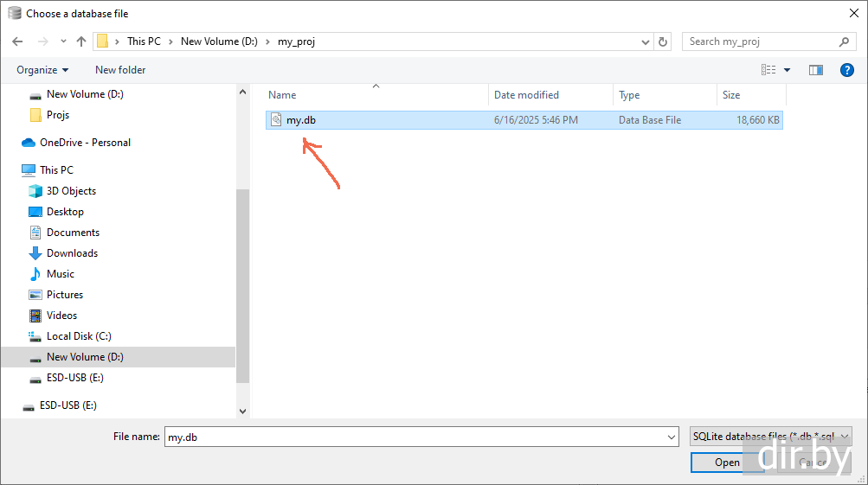Screen dimensions: 868x485
Task: Open Desktop in the navigation pane
Action: [x=65, y=211]
